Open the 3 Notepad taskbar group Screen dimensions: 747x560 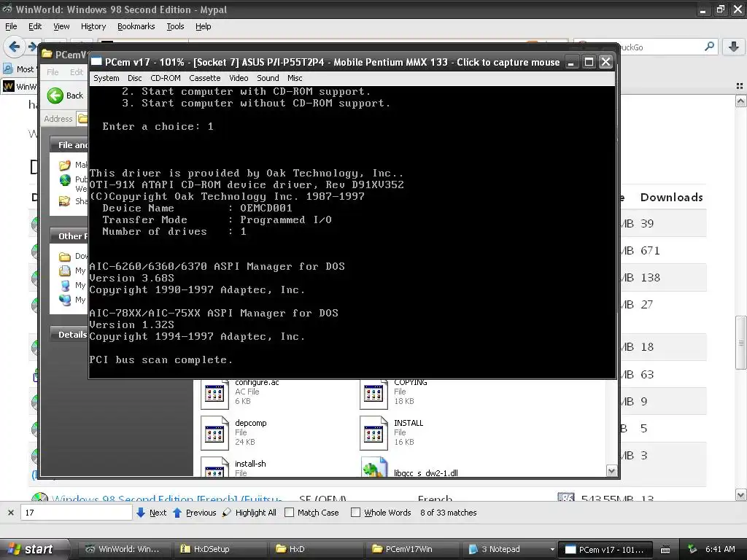(510, 549)
